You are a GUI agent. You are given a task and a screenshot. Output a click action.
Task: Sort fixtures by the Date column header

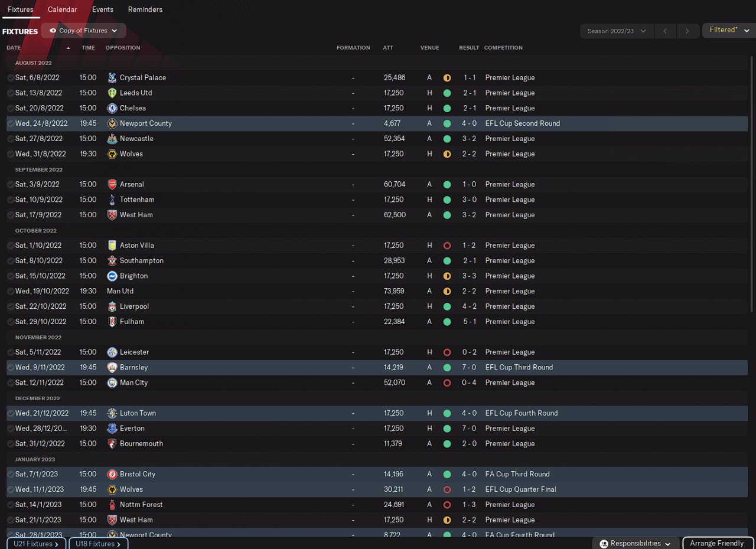tap(14, 48)
